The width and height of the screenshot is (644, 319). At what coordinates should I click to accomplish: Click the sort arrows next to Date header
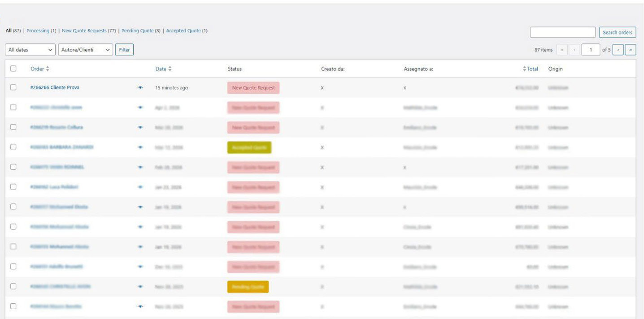170,69
